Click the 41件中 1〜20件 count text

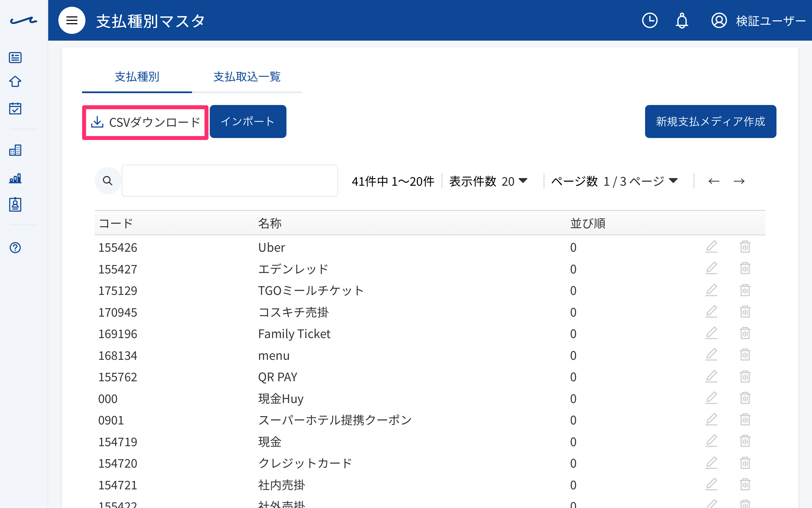(x=393, y=181)
